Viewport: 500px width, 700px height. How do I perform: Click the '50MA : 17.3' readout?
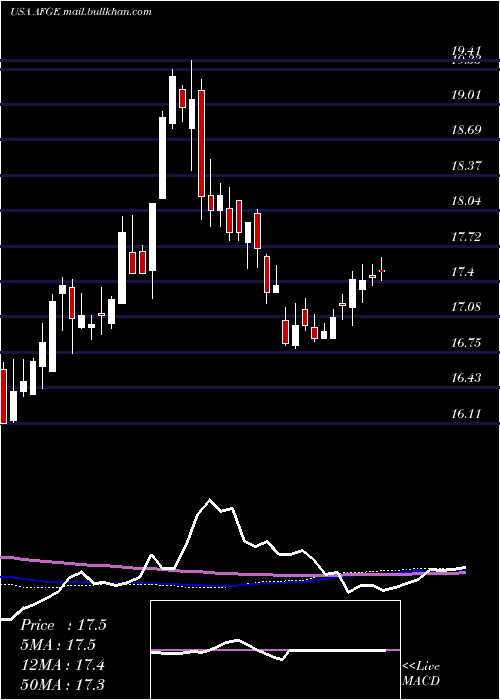tap(63, 684)
